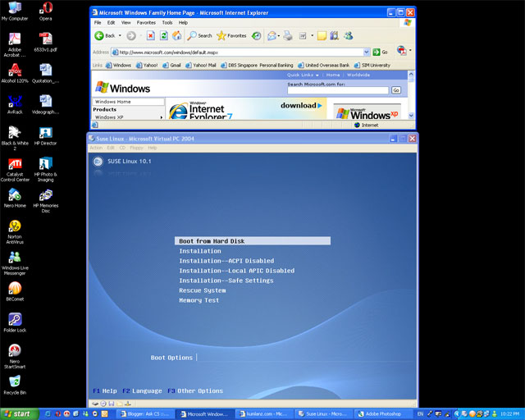This screenshot has height=420, width=525.
Task: Click the Yahoo! Mail links bar shortcut
Action: (x=200, y=65)
